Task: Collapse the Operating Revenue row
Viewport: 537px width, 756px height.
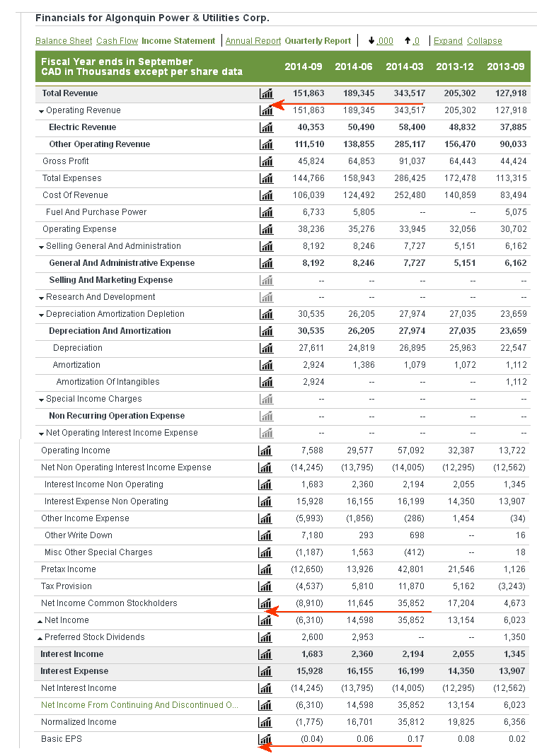Action: click(x=42, y=111)
